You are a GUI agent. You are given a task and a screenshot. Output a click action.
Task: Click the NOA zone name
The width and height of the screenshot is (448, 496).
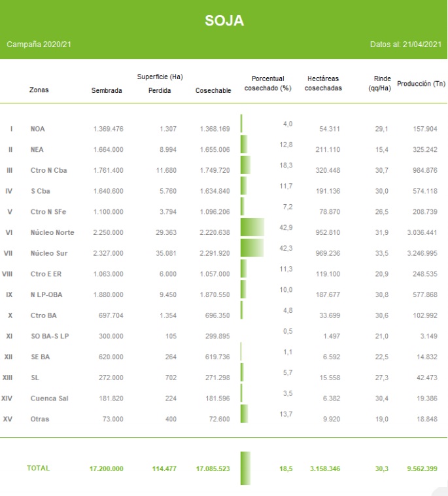point(38,129)
